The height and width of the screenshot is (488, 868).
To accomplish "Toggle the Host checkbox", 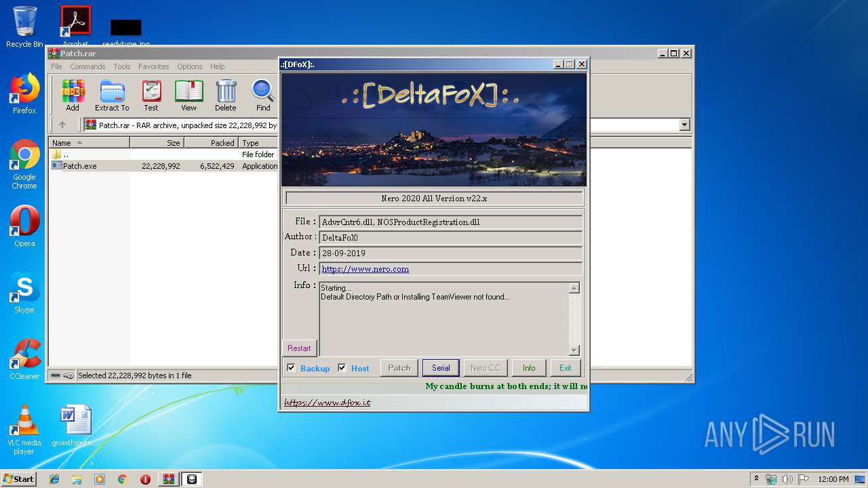I will coord(342,368).
